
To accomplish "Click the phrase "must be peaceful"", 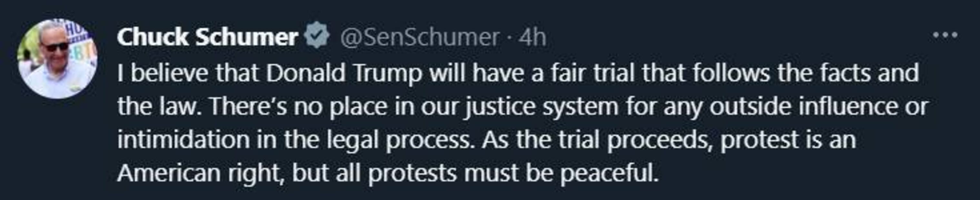I will coord(561,173).
